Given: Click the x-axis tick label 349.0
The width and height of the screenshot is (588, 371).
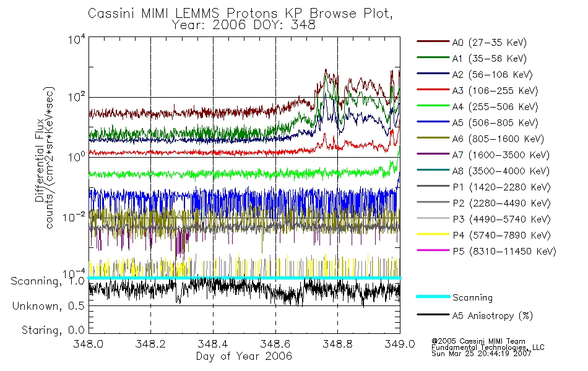Looking at the screenshot, I should (400, 344).
